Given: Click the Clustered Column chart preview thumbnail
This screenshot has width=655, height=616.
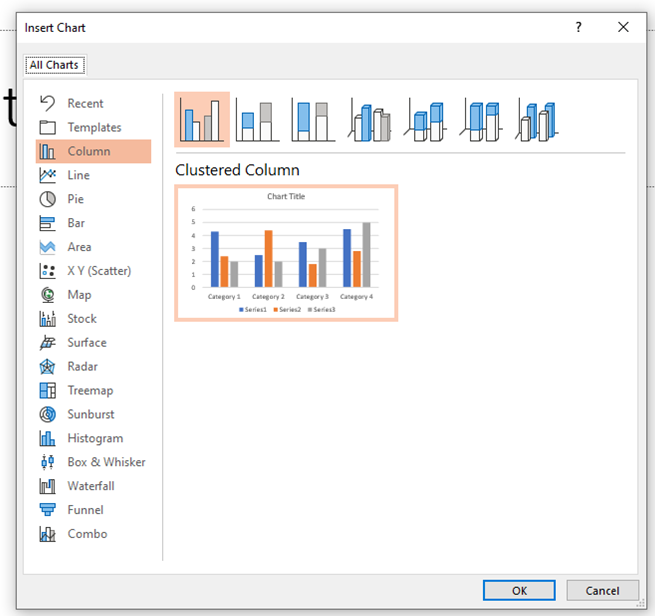Looking at the screenshot, I should (286, 253).
